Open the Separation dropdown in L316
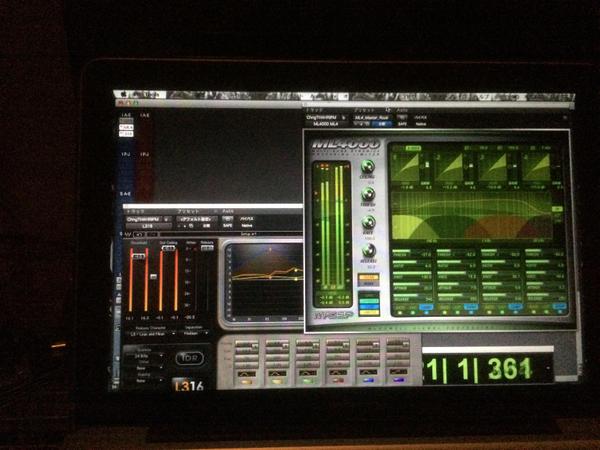The width and height of the screenshot is (600, 450). click(x=196, y=334)
